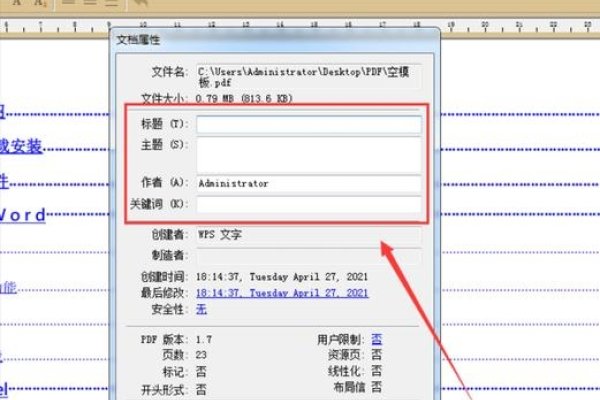This screenshot has width=600, height=400.
Task: Click the 用户限制 link labeled 否
Action: tap(376, 340)
